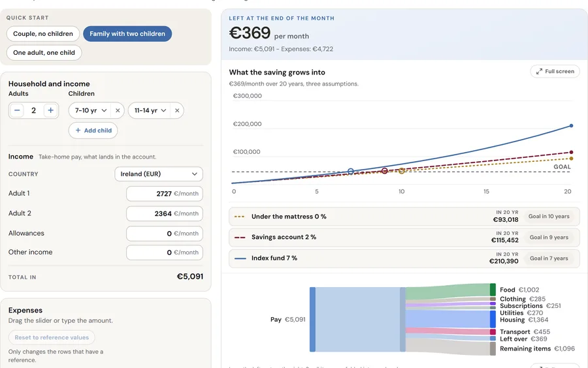Click the blue Housing segment in flow chart

point(493,319)
